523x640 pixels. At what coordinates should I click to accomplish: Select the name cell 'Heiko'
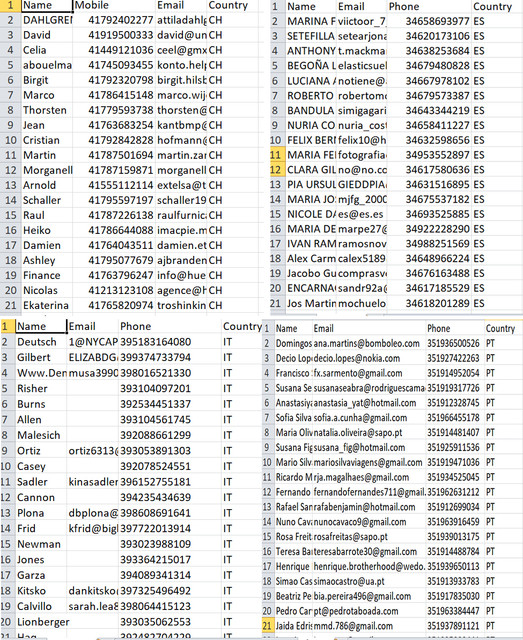click(x=47, y=230)
